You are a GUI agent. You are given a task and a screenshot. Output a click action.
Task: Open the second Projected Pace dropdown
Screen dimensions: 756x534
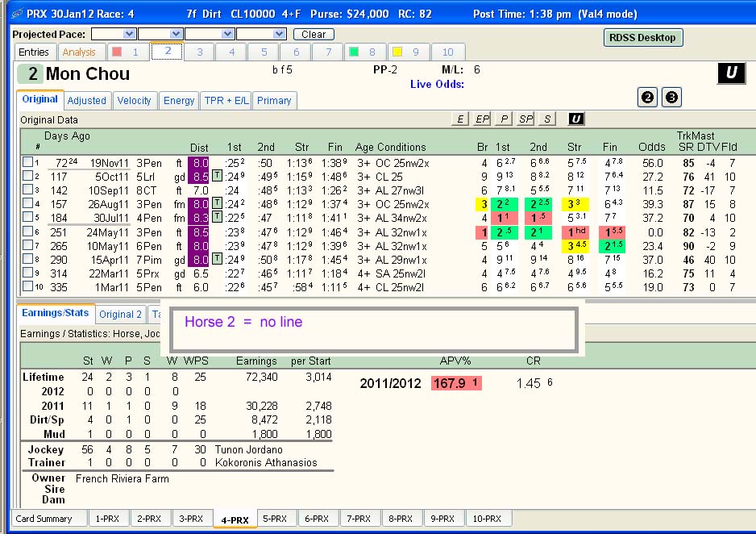[176, 34]
